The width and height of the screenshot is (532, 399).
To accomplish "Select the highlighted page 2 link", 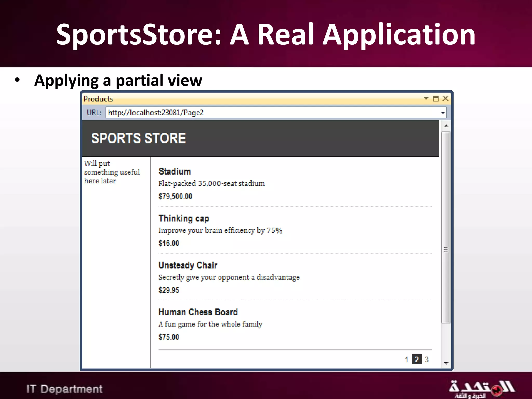I will pos(417,360).
